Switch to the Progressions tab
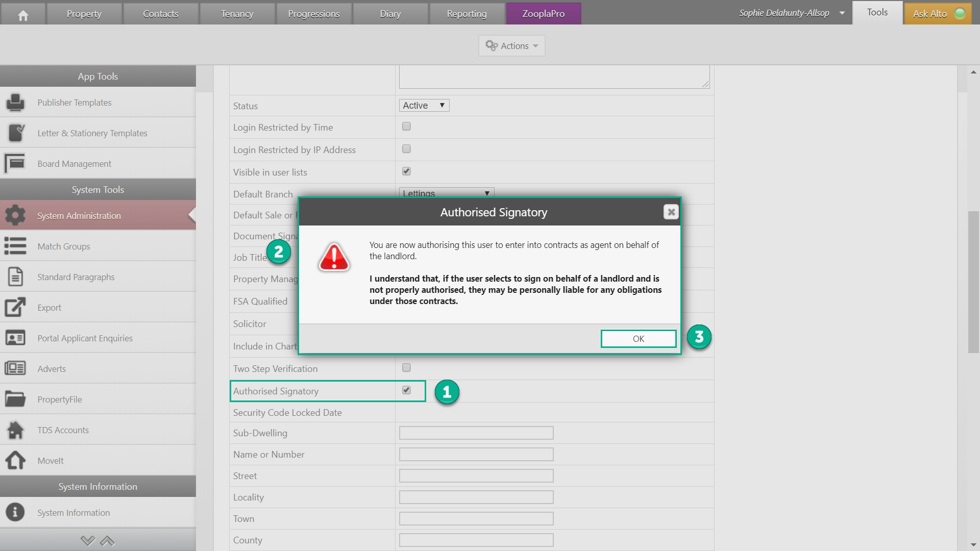The height and width of the screenshot is (551, 980). (313, 14)
